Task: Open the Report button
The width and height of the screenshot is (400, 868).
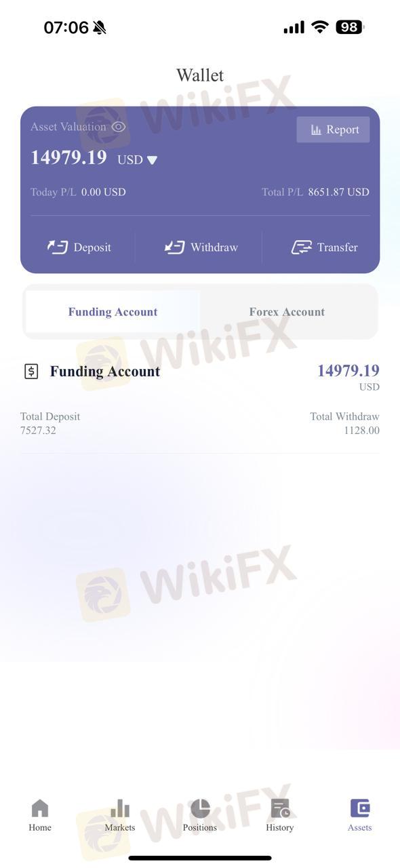Action: 333,130
